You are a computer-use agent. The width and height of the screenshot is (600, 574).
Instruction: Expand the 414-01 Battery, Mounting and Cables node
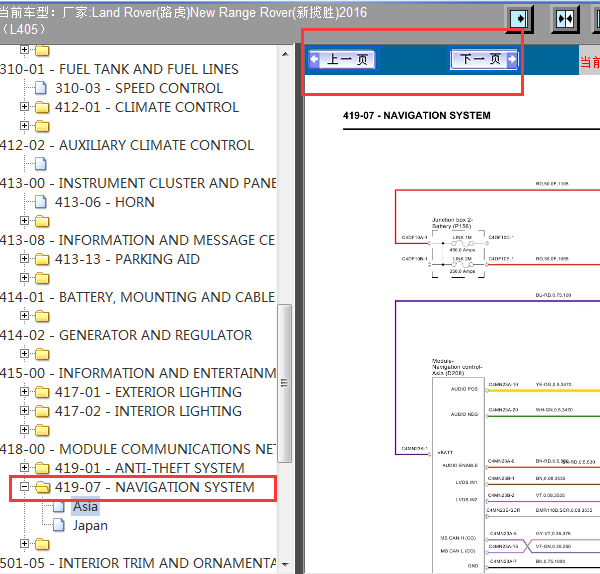click(x=24, y=277)
